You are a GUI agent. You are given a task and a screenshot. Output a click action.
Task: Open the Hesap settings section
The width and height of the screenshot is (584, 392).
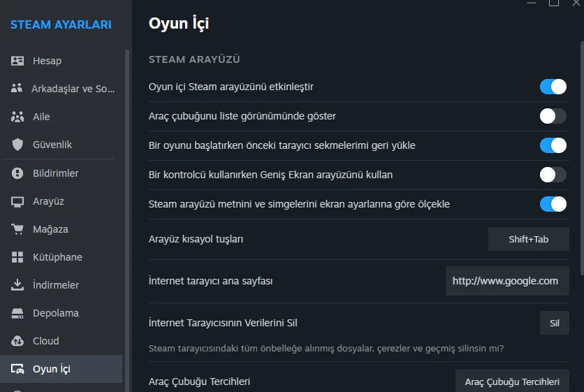[x=61, y=61]
